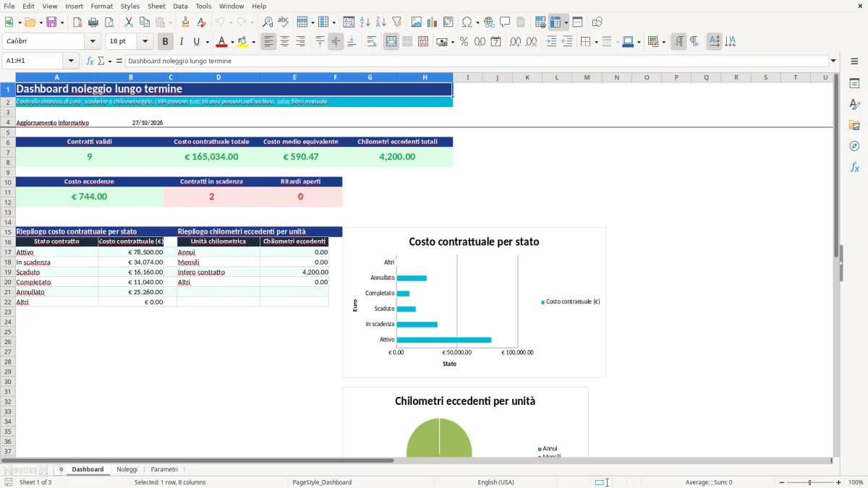Click the Function Wizard icon

click(x=90, y=61)
